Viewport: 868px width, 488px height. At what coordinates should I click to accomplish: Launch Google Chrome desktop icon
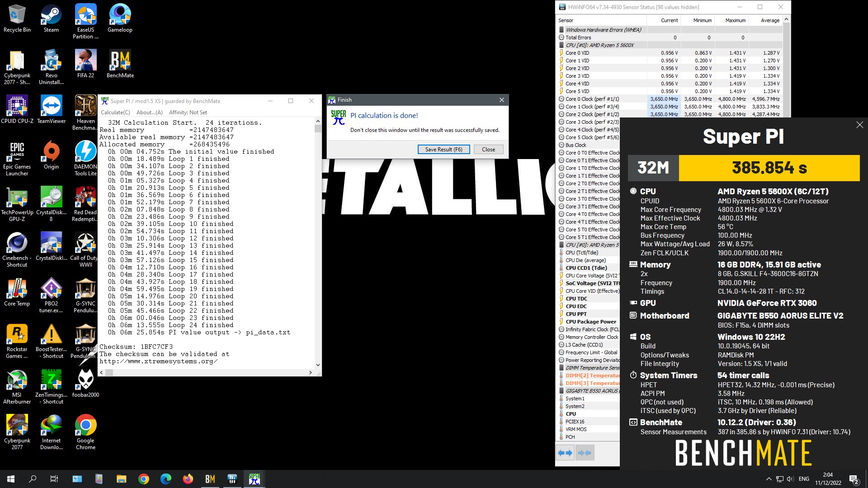click(x=85, y=432)
